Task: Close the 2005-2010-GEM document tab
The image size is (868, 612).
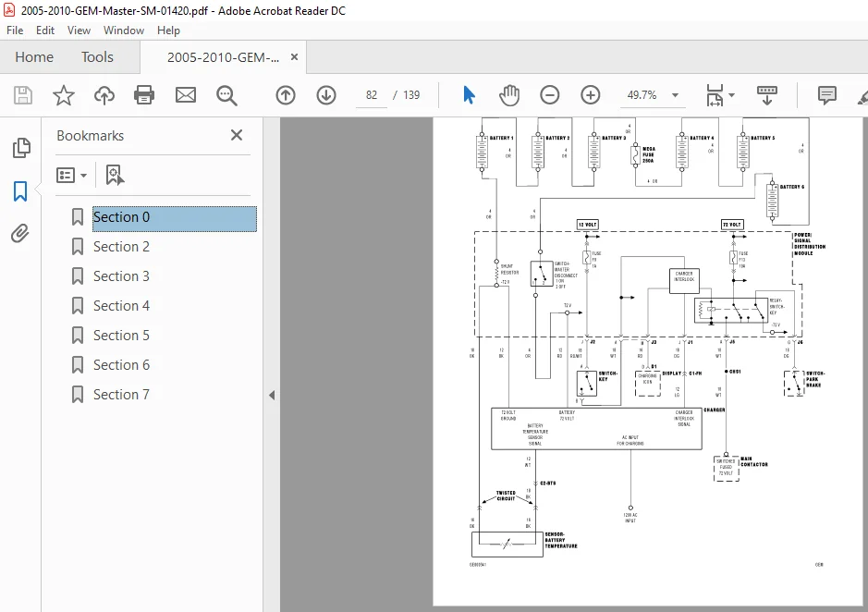Action: point(295,57)
